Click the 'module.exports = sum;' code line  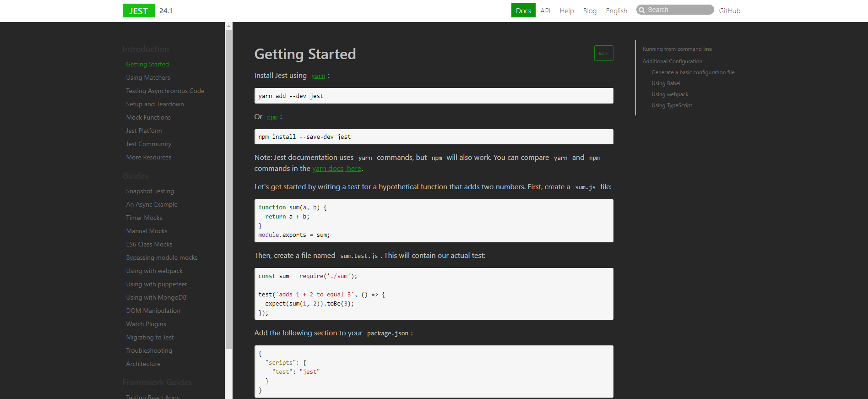(294, 235)
